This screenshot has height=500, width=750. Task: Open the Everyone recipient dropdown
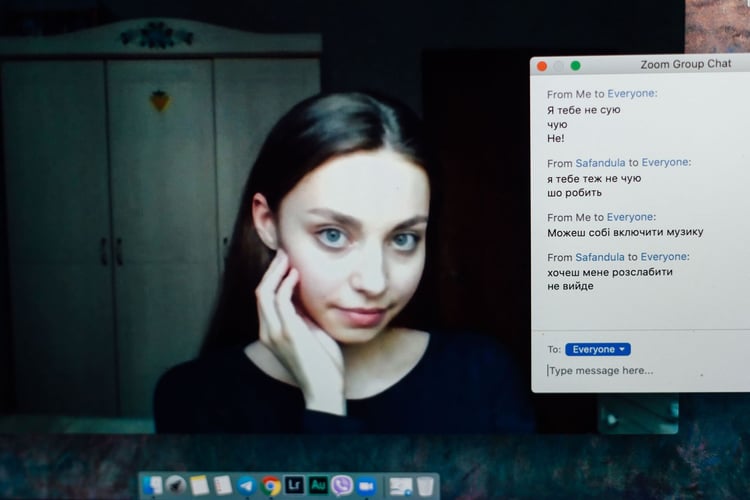[598, 349]
